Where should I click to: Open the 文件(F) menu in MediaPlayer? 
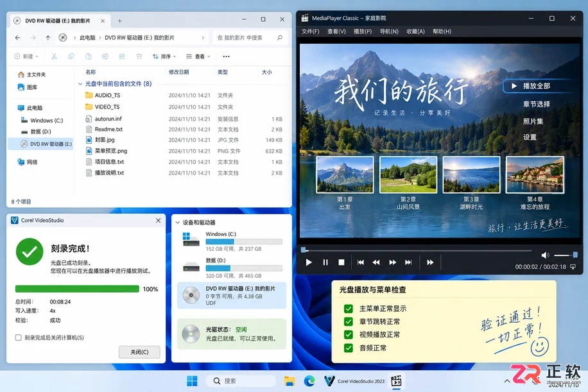311,31
